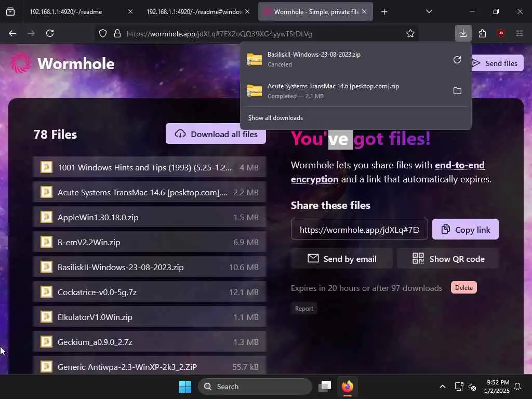This screenshot has height=399, width=532.
Task: Download BasiliskII-Windows-23-08-2023.zip from list
Action: tap(150, 267)
